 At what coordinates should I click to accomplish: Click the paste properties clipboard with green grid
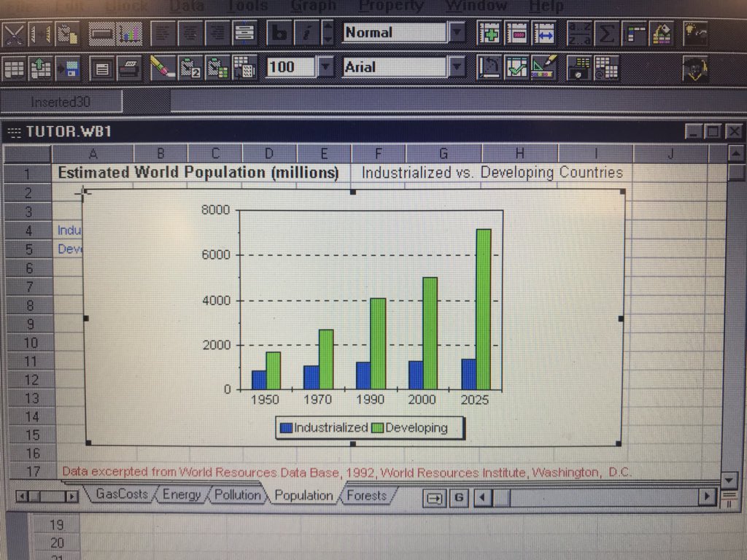click(217, 68)
